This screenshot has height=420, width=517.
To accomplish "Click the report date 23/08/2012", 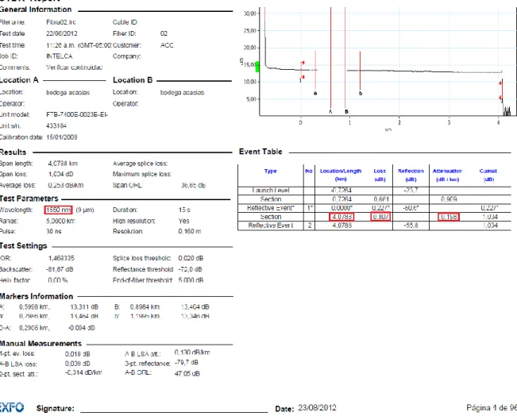I will (317, 408).
